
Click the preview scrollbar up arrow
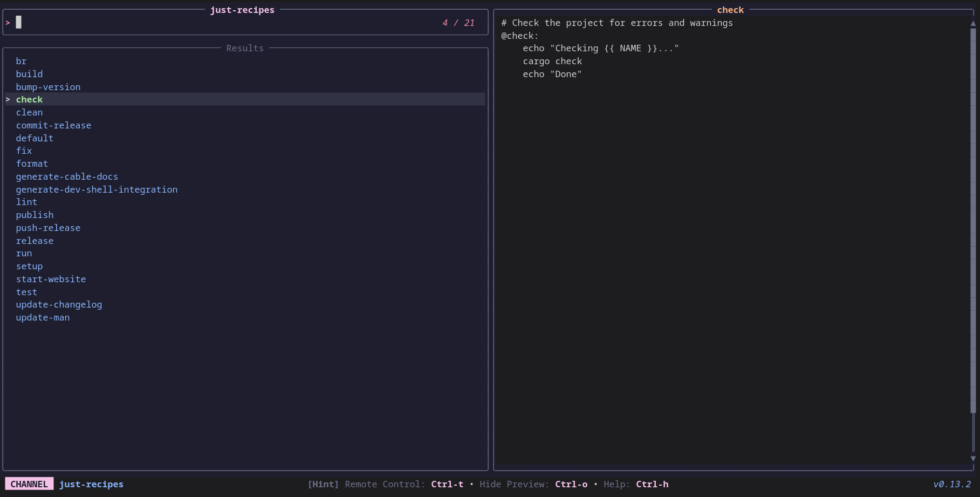tap(973, 23)
